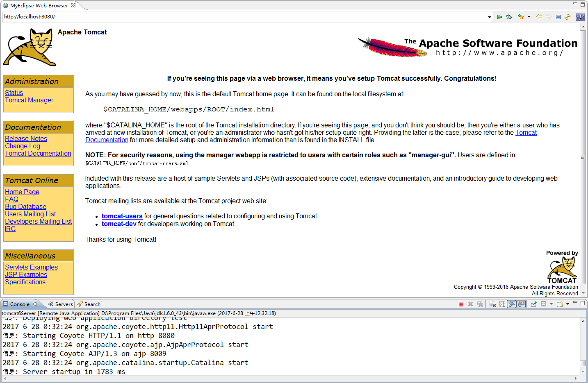Click the Apache Software Foundation feather banner

[467, 48]
